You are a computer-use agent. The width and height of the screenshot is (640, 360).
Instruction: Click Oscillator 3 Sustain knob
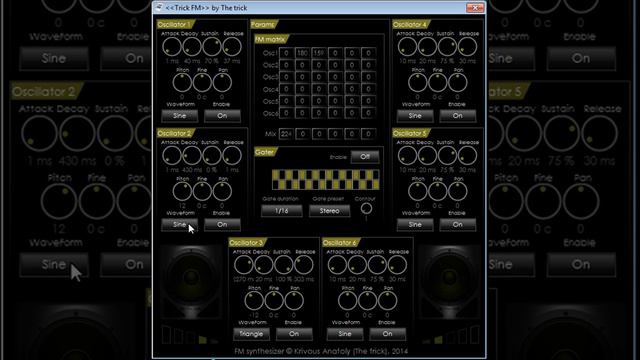coord(284,265)
